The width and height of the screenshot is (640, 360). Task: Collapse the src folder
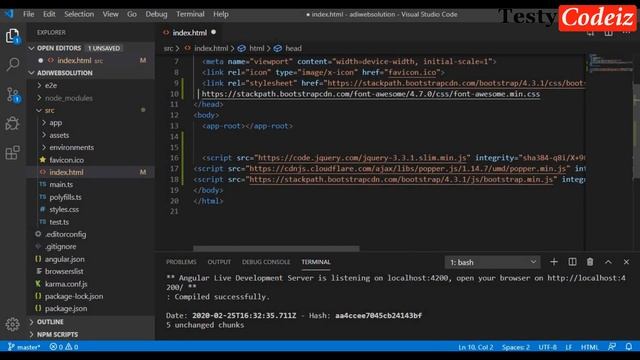tap(49, 110)
